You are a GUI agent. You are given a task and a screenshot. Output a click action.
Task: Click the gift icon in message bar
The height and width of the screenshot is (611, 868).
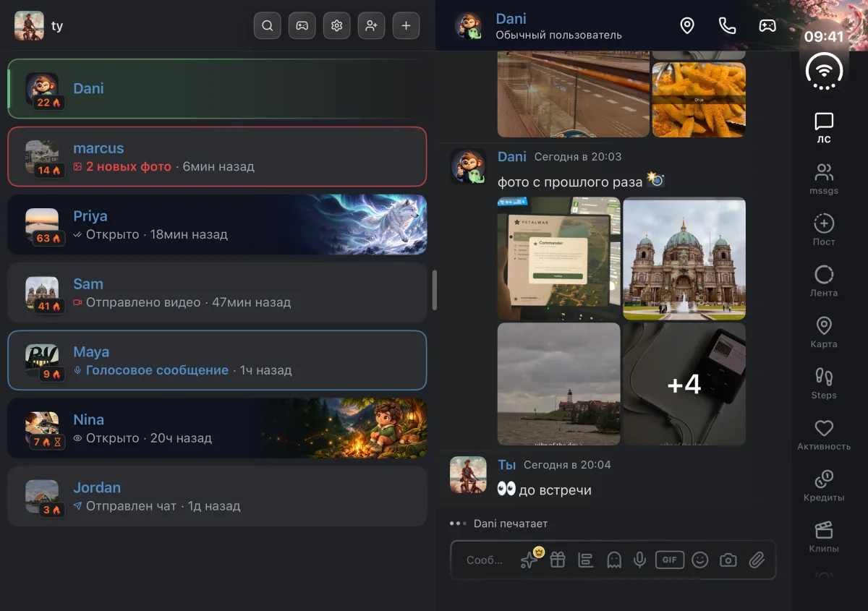point(557,560)
